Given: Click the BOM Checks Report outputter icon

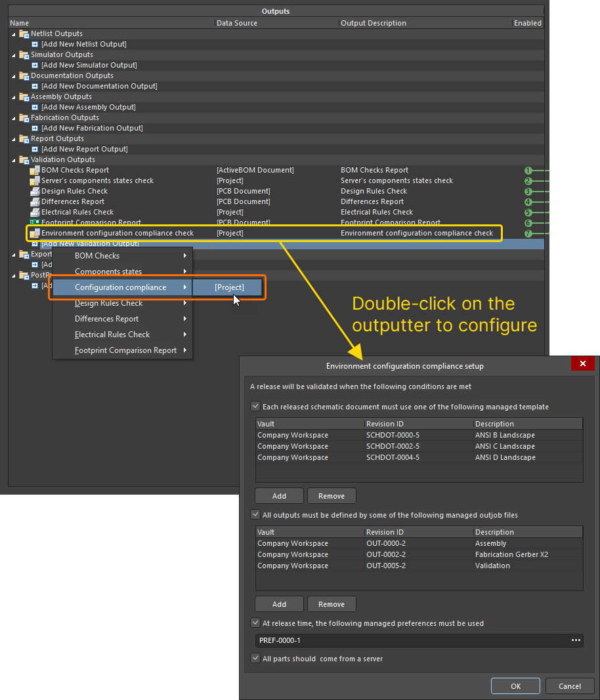Looking at the screenshot, I should 34,170.
